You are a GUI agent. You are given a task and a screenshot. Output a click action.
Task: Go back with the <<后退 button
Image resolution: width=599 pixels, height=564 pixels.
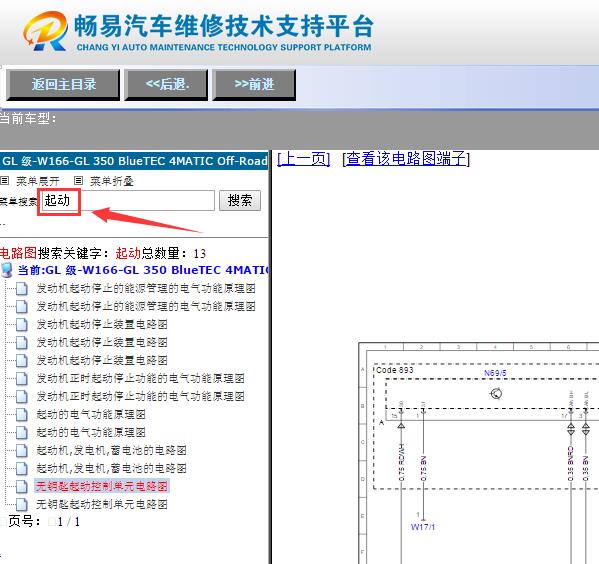[x=167, y=84]
